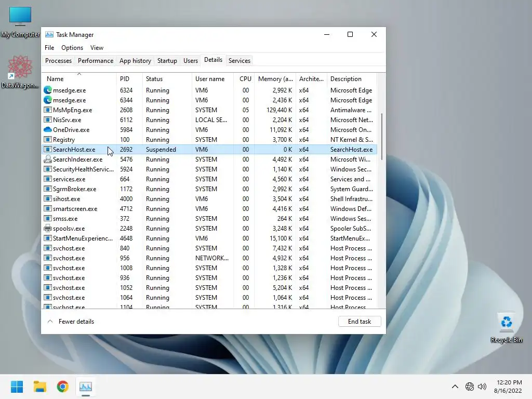Click the services.exe process icon
This screenshot has height=399, width=532.
point(48,179)
